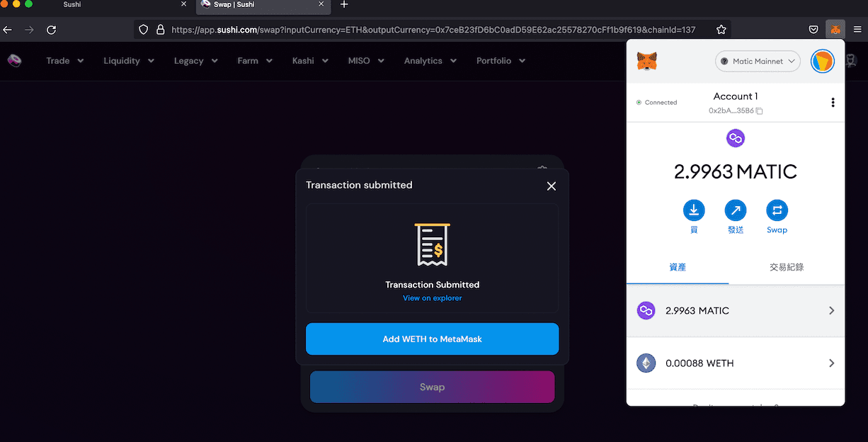Image resolution: width=868 pixels, height=442 pixels.
Task: Open the Matic Mainnet network selector
Action: tap(758, 62)
